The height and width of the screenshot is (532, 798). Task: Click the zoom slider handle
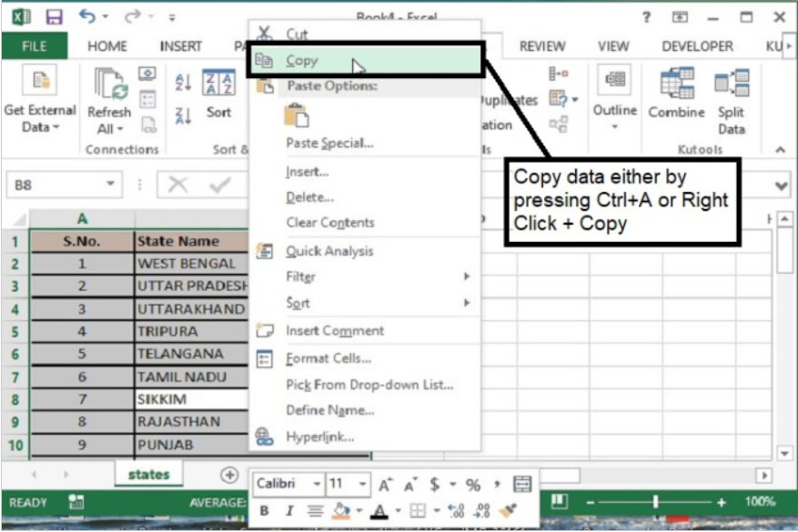pyautogui.click(x=655, y=502)
